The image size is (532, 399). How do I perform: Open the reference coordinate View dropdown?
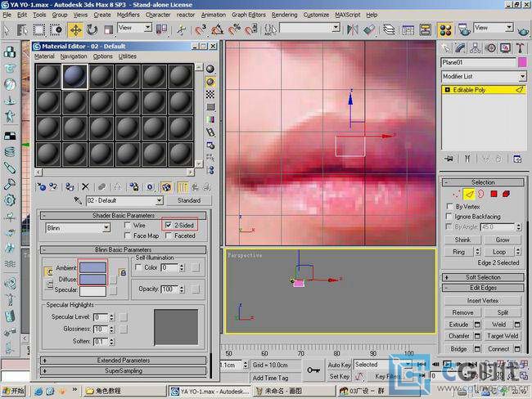(148, 28)
